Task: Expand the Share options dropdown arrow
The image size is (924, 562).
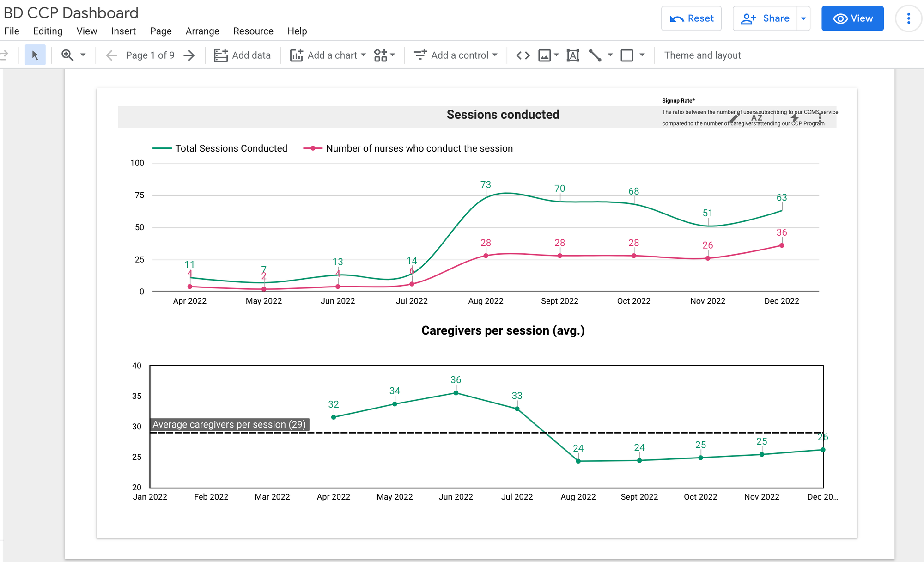Action: 804,18
